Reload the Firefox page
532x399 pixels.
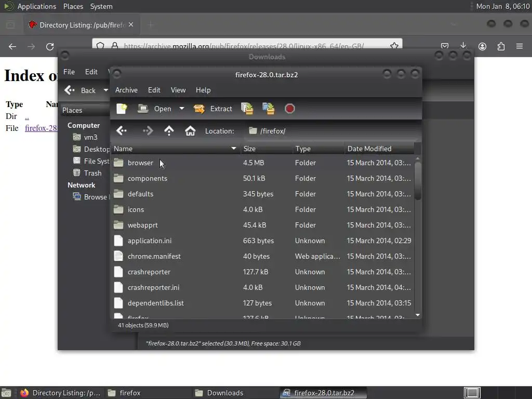50,46
